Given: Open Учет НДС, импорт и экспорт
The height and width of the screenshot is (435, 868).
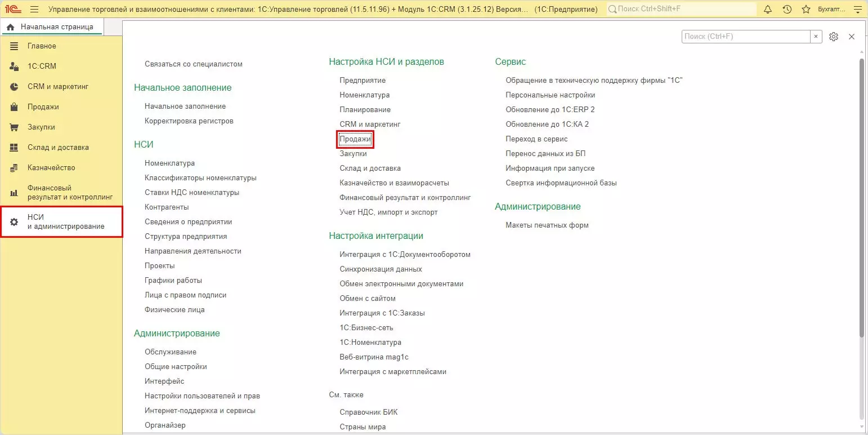Looking at the screenshot, I should 388,212.
